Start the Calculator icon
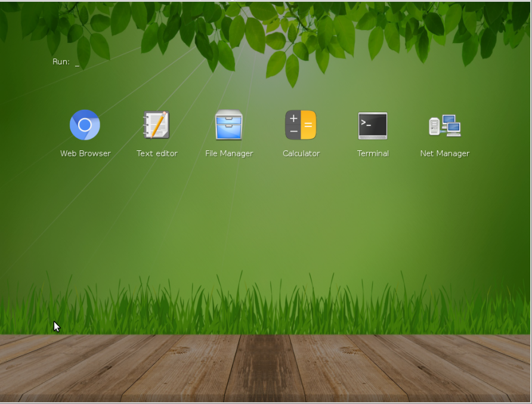 (301, 125)
